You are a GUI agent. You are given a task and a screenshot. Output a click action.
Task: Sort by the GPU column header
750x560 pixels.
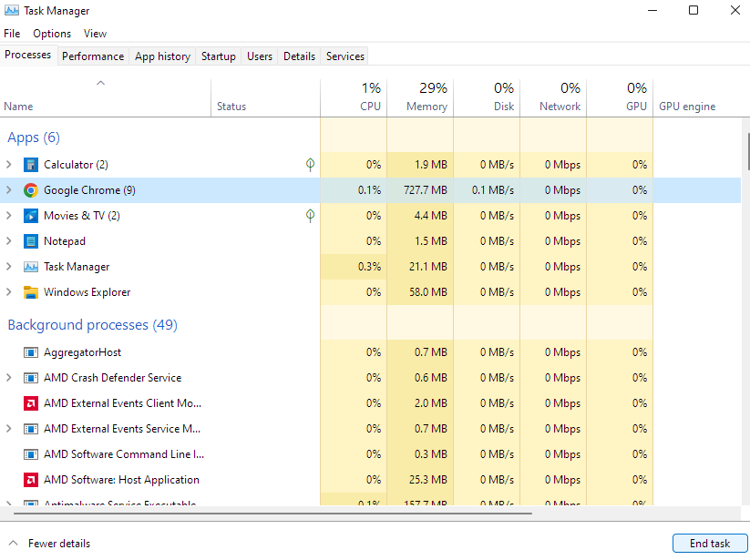[x=620, y=98]
